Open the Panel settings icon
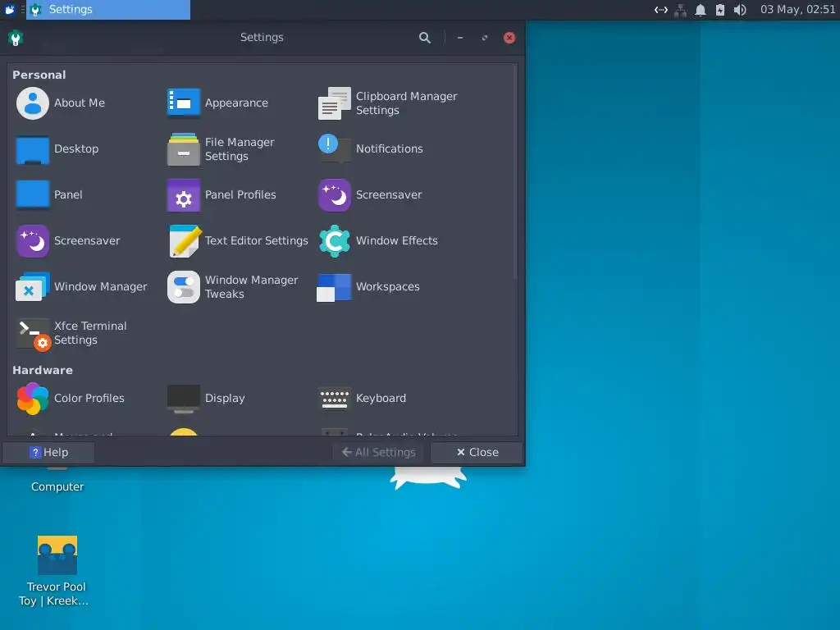 33,194
